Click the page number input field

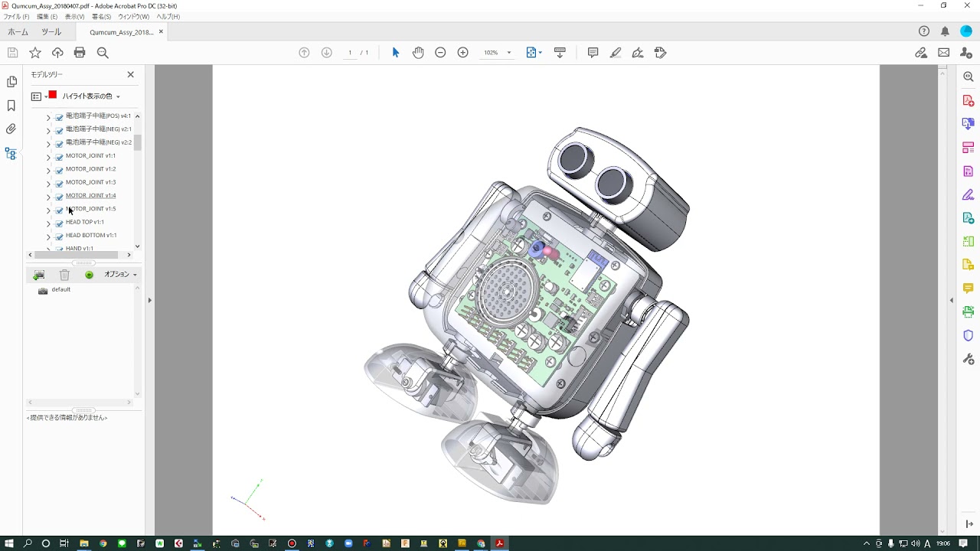[x=350, y=53]
